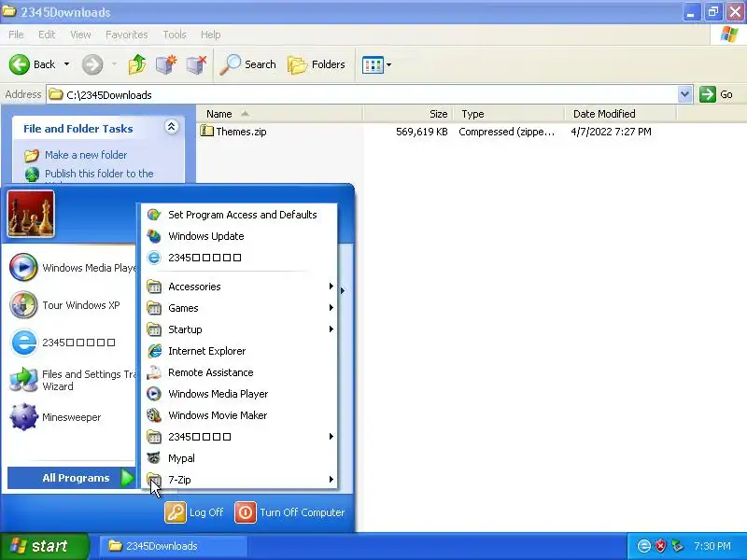The image size is (747, 560).
Task: Click the red security shield tray icon
Action: coord(660,546)
